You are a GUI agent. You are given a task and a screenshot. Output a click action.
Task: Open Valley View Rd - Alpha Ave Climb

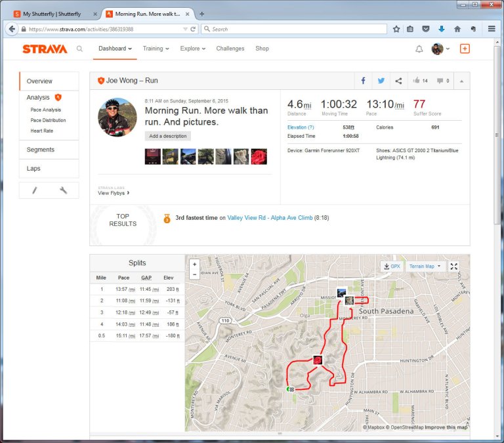coord(270,218)
